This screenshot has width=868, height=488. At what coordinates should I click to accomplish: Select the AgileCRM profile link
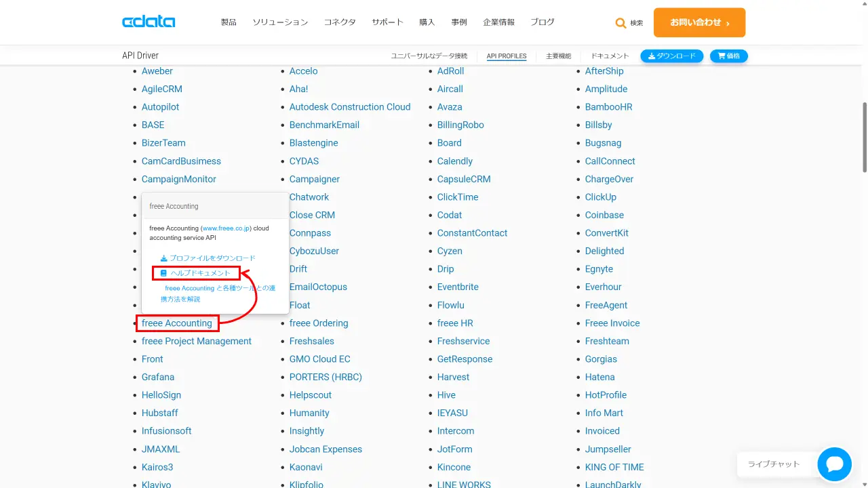[162, 89]
